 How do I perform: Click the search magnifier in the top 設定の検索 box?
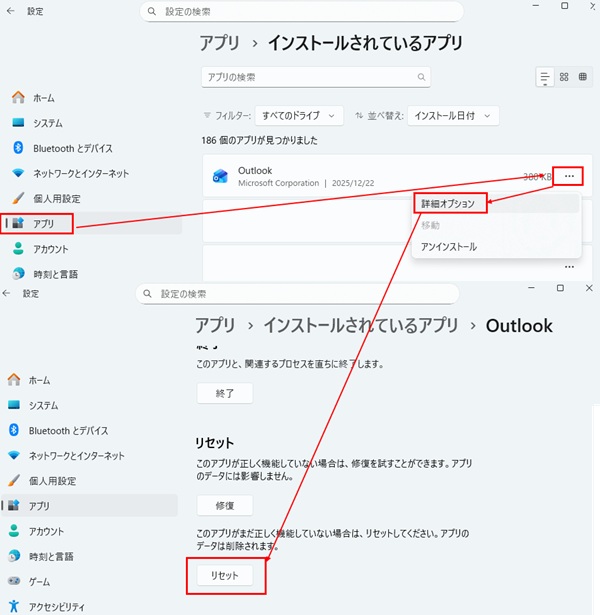(152, 11)
